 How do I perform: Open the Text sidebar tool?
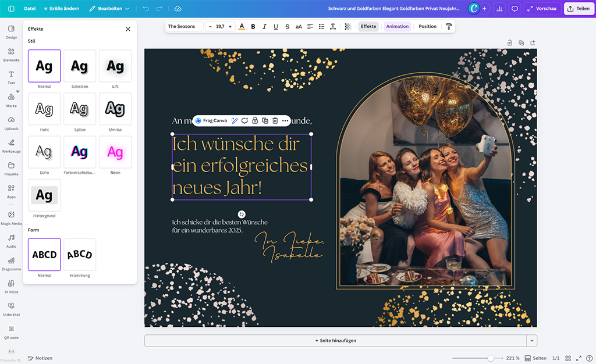pyautogui.click(x=12, y=77)
